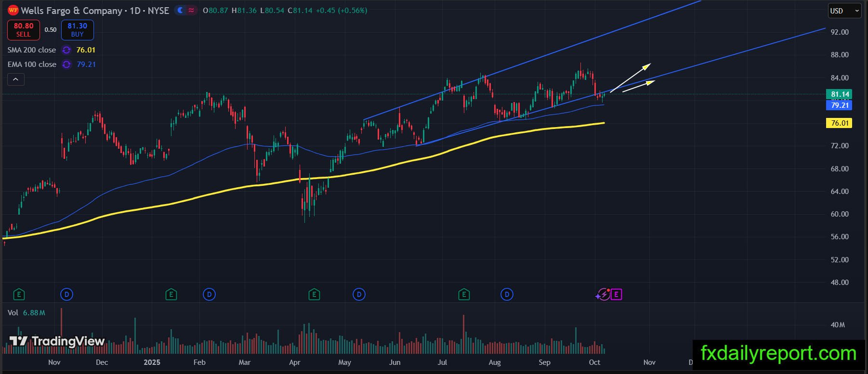Click the C81.14 close price value

(x=300, y=11)
